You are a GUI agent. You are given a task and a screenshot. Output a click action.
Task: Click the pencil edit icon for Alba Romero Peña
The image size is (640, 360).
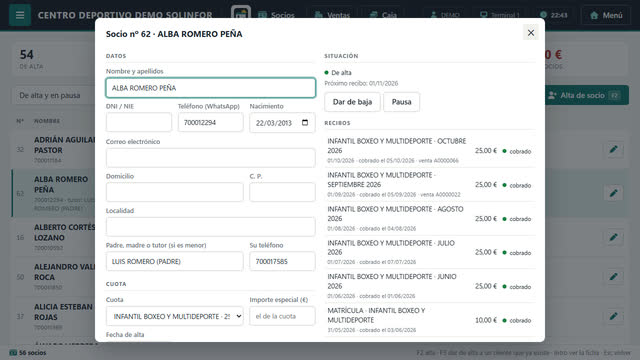(613, 193)
